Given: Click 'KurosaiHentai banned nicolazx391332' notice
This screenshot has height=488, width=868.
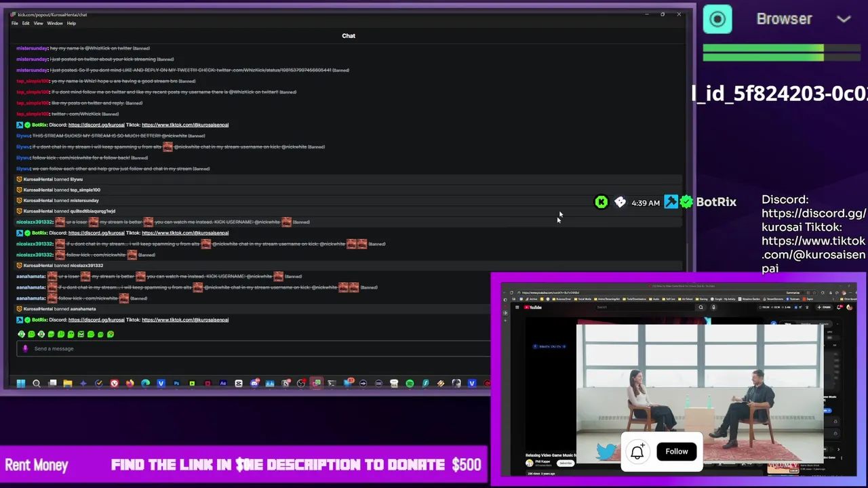Looking at the screenshot, I should coord(349,266).
